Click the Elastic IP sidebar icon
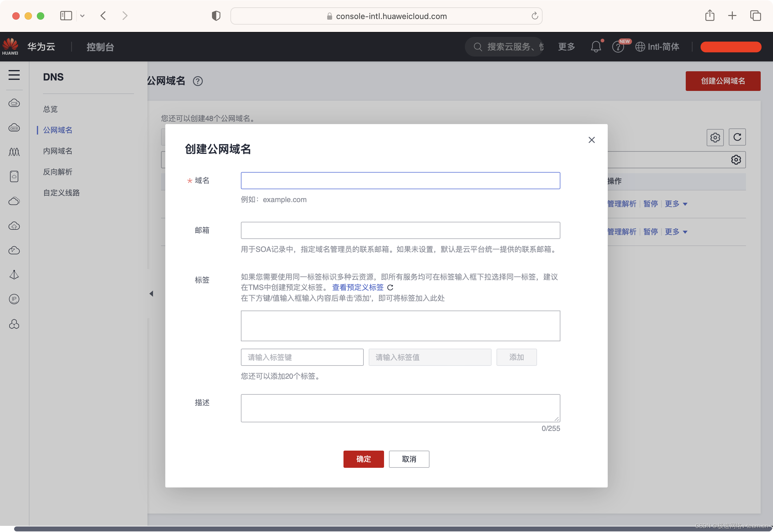773x532 pixels. click(x=14, y=299)
